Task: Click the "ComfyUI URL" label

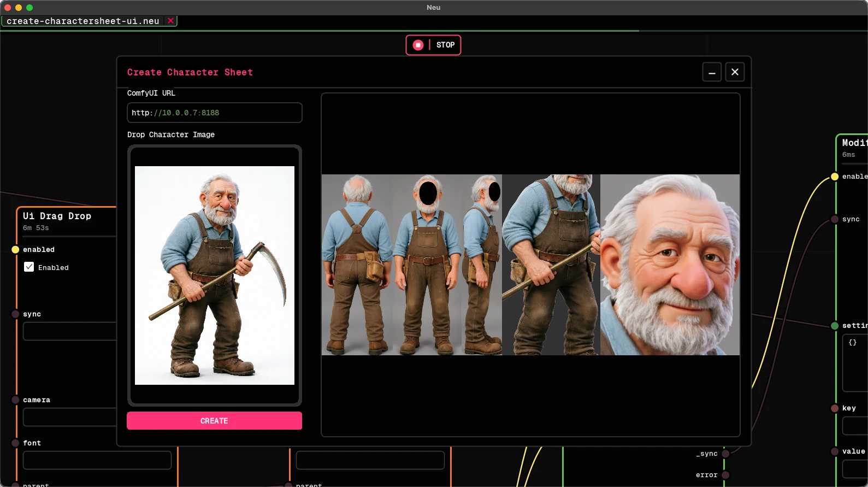Action: [151, 93]
